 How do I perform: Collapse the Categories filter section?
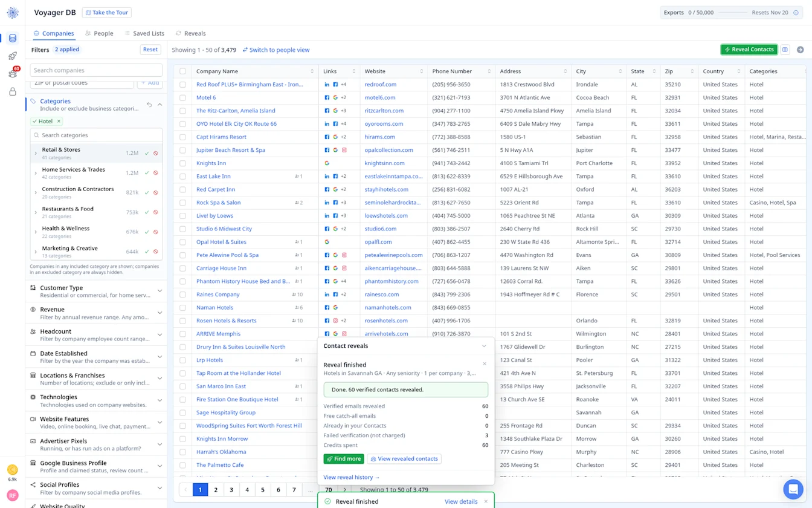159,105
